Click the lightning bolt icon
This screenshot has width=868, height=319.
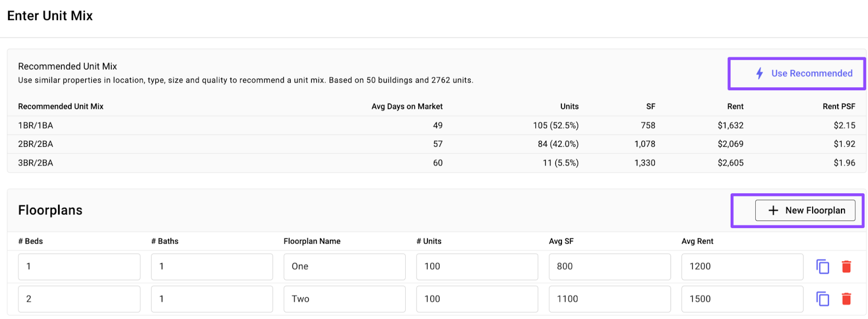pos(759,73)
